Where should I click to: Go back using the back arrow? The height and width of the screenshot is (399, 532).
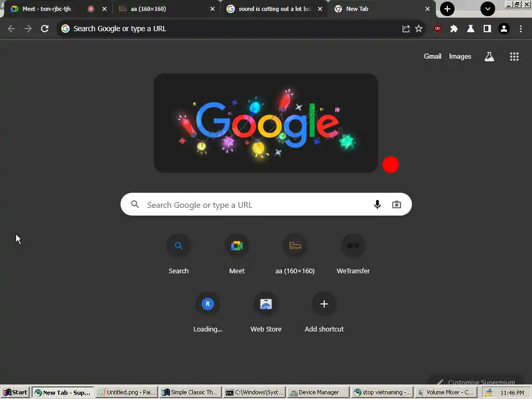[11, 29]
